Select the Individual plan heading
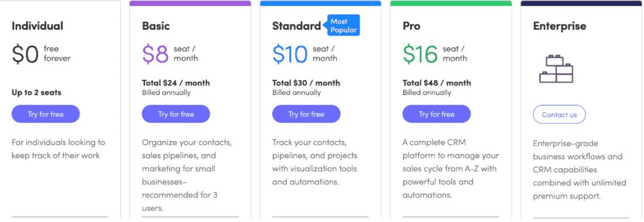 click(37, 26)
